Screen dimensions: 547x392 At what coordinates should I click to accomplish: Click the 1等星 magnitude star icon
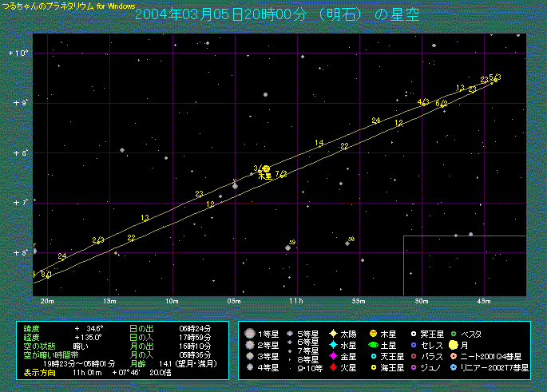pyautogui.click(x=251, y=334)
